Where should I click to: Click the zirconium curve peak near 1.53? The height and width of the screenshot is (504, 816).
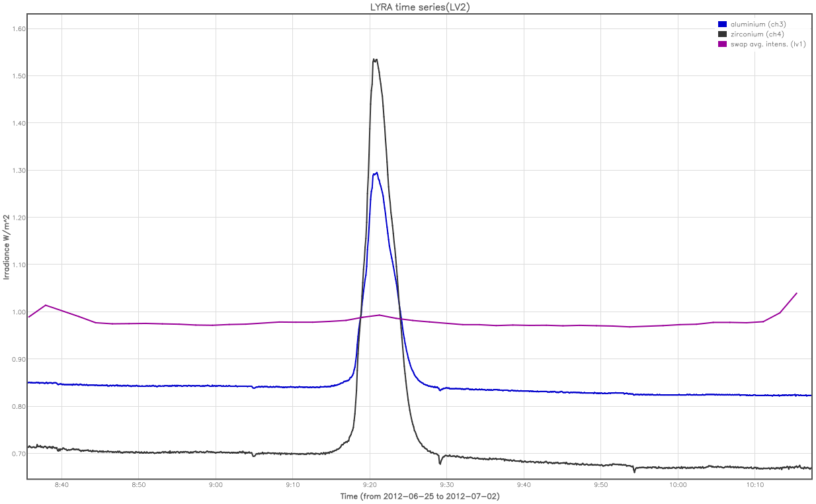375,60
